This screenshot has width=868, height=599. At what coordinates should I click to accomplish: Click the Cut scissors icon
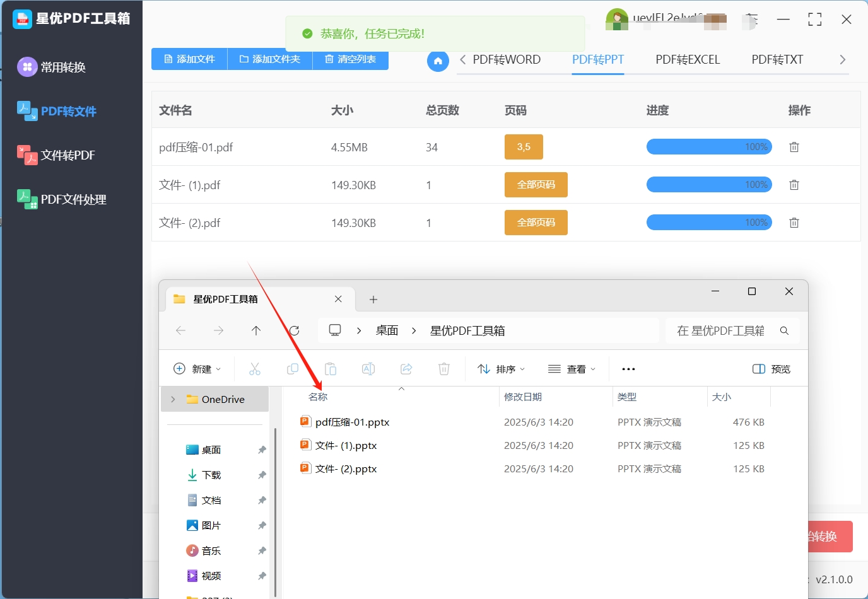click(255, 369)
